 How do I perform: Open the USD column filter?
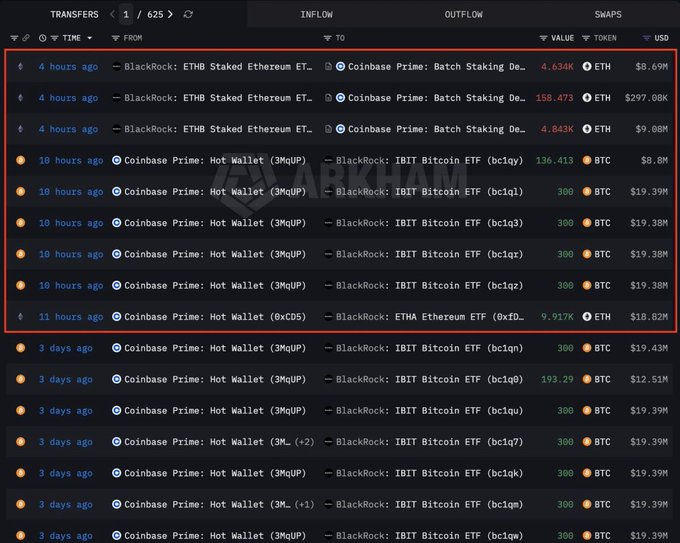(646, 38)
